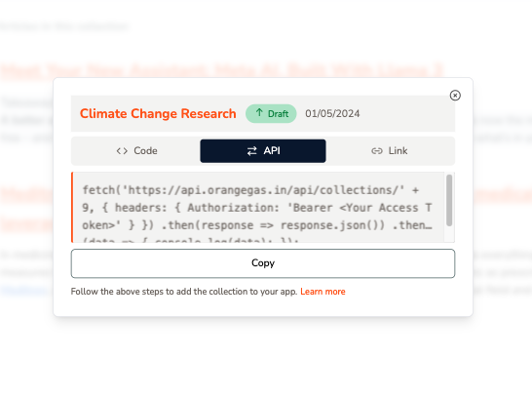The width and height of the screenshot is (532, 398).
Task: Click the Climate Change Research title
Action: (158, 113)
